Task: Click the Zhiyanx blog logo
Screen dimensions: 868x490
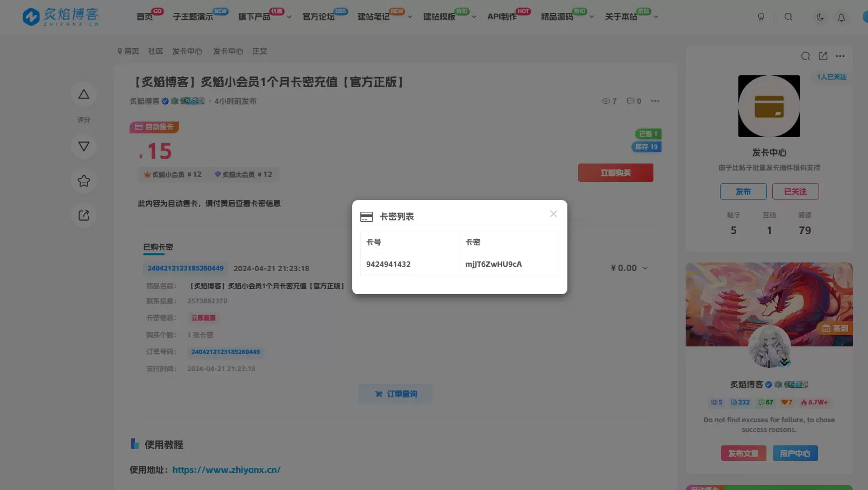Action: (x=60, y=17)
